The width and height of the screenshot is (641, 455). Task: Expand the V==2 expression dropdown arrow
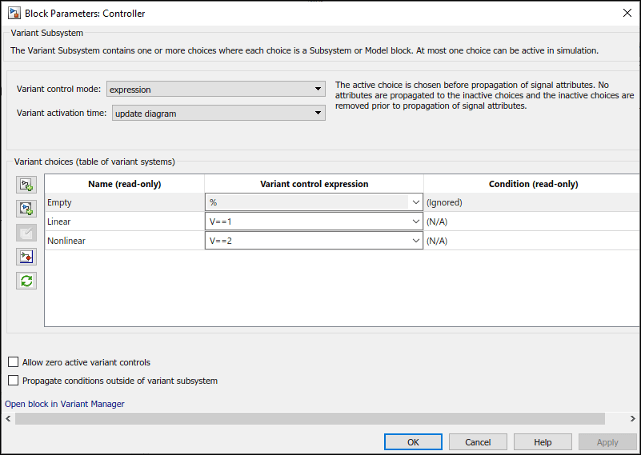[415, 240]
